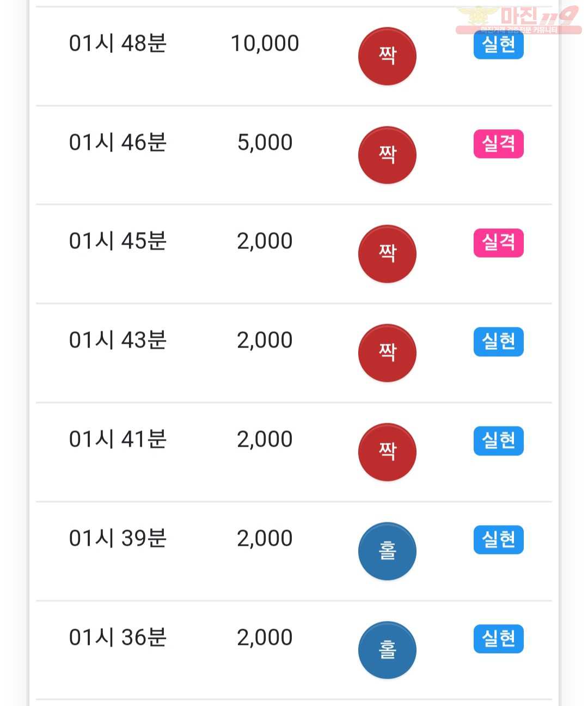Image resolution: width=588 pixels, height=706 pixels.
Task: Click the red 짝 circle for 01시 46분
Action: tap(387, 155)
